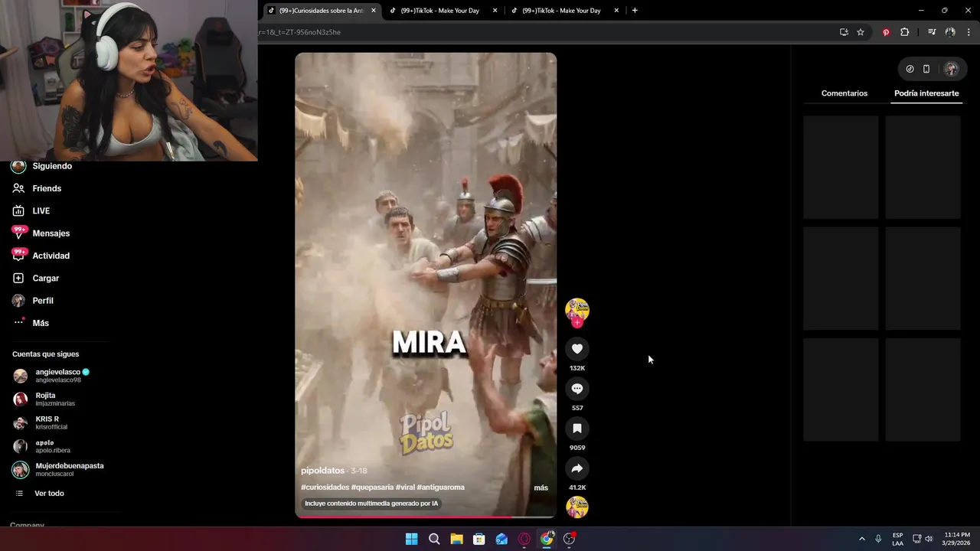980x551 pixels.
Task: Click the phone app icon in top-right pill
Action: point(926,69)
